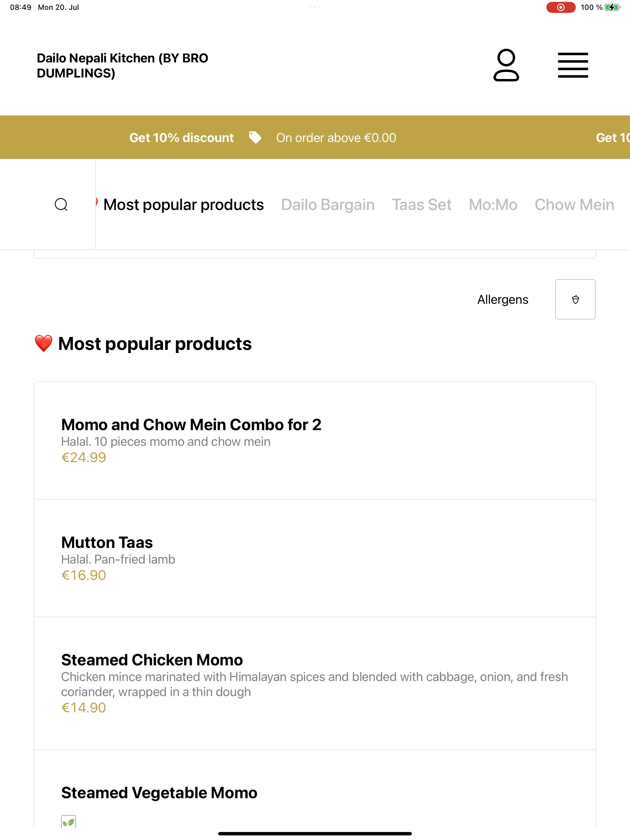Image resolution: width=630 pixels, height=840 pixels.
Task: Open the Steamed Chicken Momo product
Action: coord(315,683)
